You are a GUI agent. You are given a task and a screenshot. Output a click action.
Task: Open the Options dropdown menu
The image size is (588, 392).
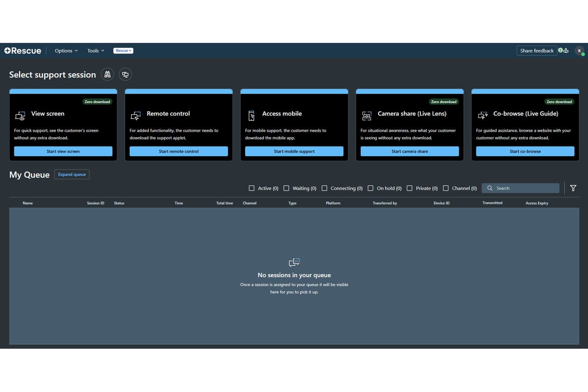(66, 51)
